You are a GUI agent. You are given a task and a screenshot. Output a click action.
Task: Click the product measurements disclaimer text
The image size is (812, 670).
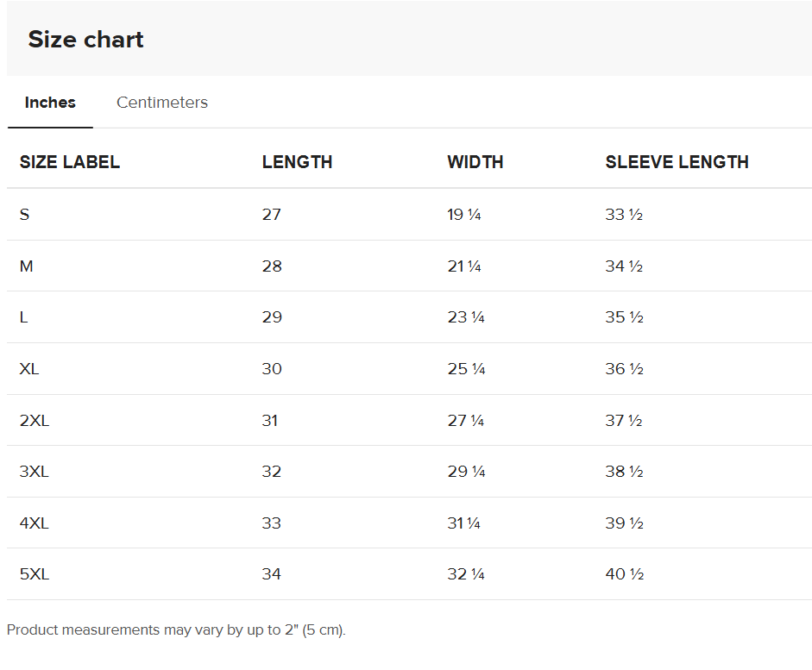[176, 630]
